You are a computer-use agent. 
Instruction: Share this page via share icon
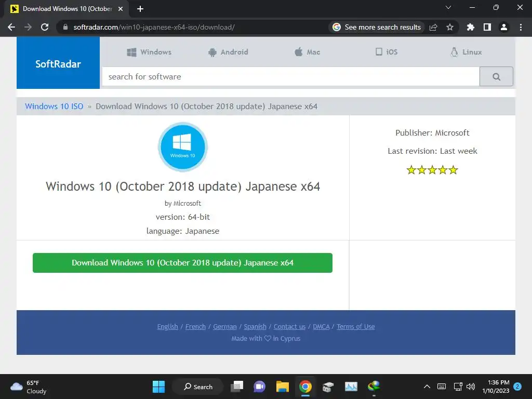(x=433, y=27)
